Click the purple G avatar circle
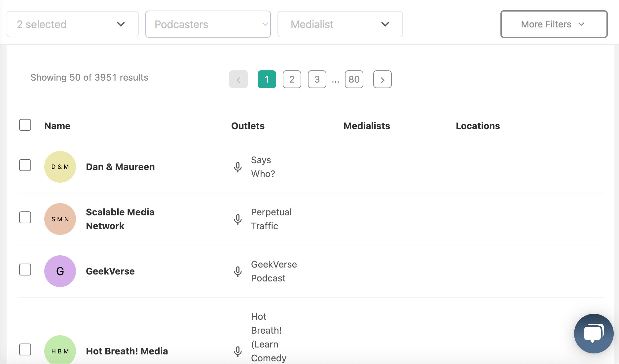Image resolution: width=619 pixels, height=364 pixels. pyautogui.click(x=60, y=271)
